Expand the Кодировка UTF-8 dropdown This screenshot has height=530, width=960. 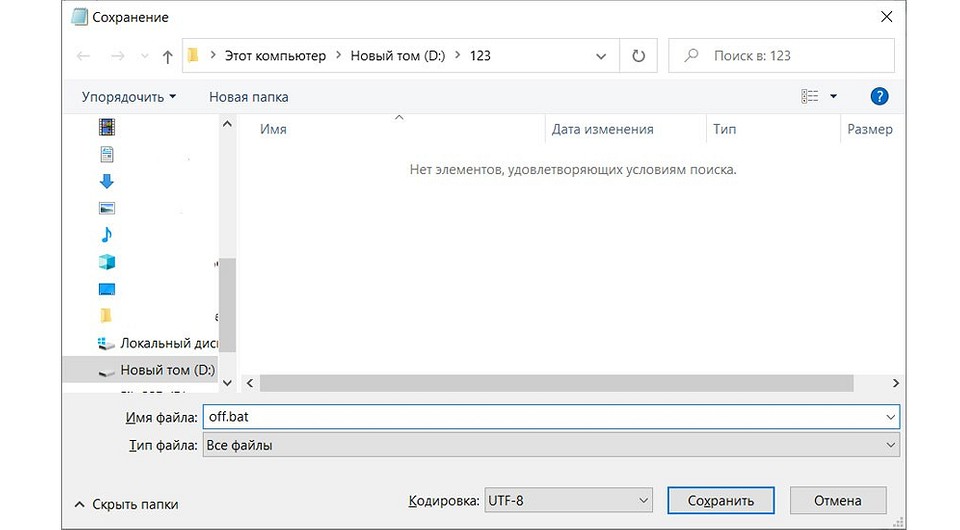(567, 501)
